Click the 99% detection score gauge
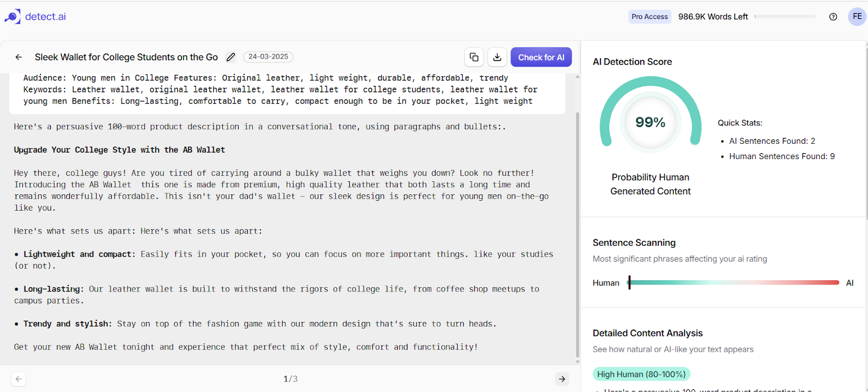 click(650, 115)
